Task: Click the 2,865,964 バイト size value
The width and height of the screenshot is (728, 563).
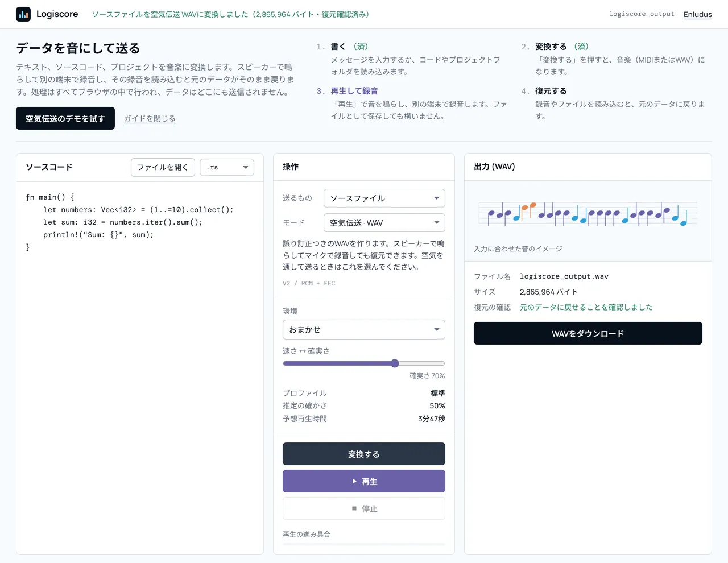Action: tap(549, 292)
